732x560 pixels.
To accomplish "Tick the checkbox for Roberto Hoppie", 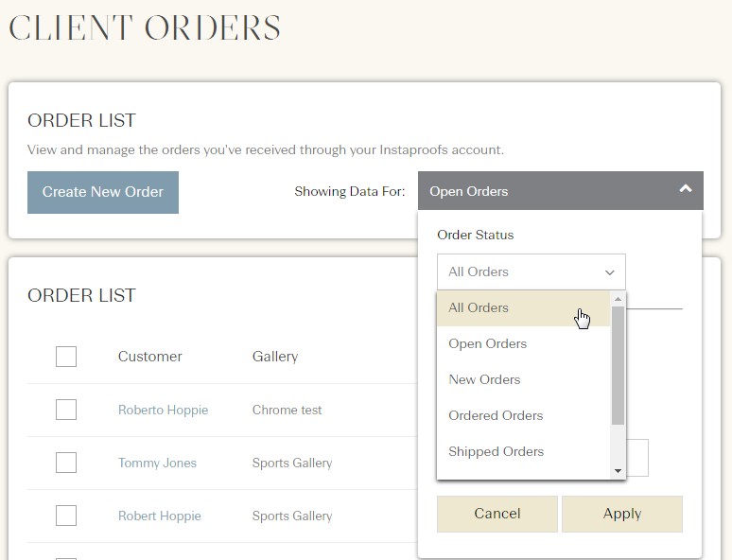I will coord(66,410).
